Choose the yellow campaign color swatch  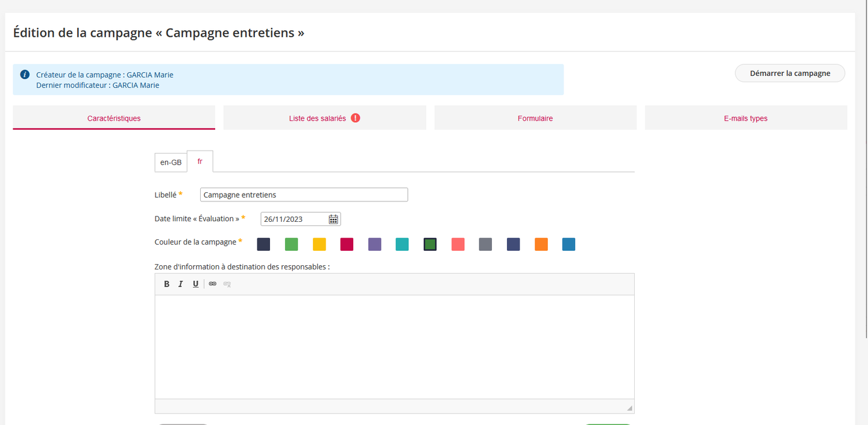tap(319, 244)
